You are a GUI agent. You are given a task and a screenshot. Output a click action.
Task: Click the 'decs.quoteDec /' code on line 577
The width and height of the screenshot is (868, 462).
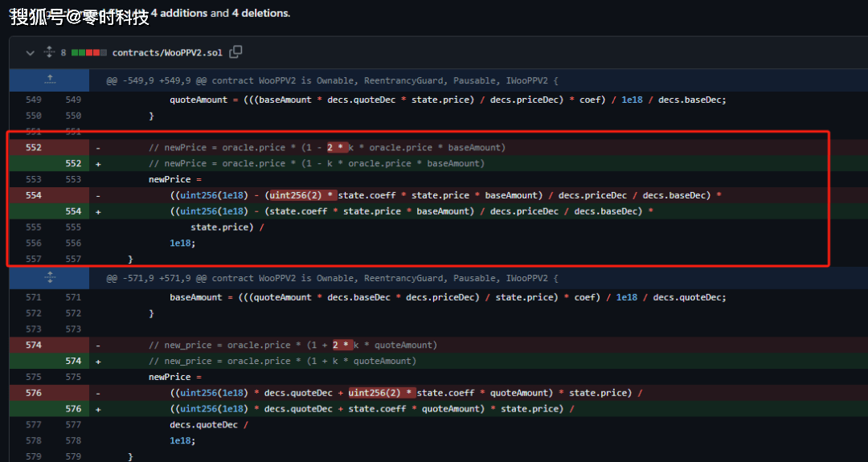point(209,425)
